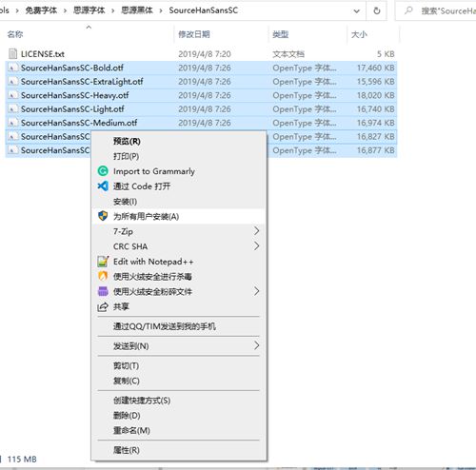
Task: Select 通过 Code 打开 menu entry
Action: tap(178, 186)
